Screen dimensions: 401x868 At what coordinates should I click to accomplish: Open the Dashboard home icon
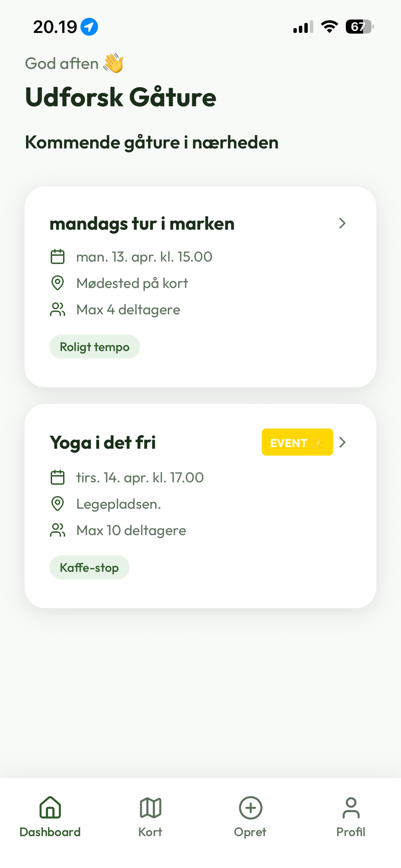click(x=50, y=807)
